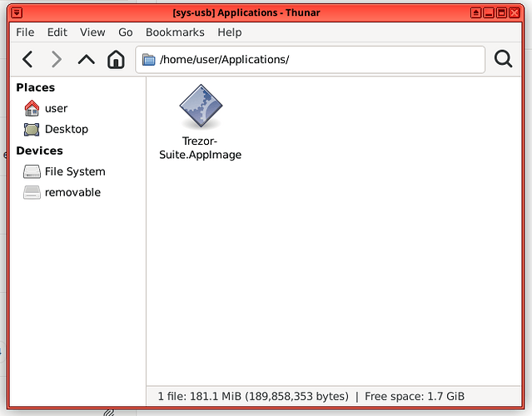Click the 'Trezor-Suite.AppImage' file name

[200, 148]
